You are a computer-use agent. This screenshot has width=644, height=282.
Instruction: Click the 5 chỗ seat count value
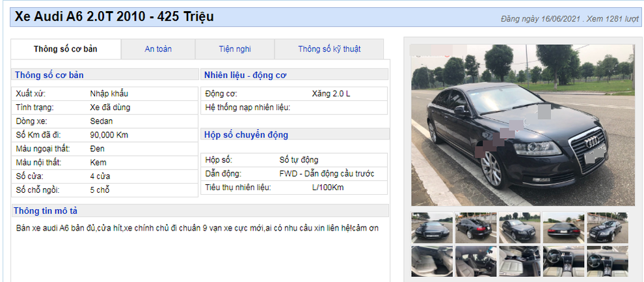[100, 190]
